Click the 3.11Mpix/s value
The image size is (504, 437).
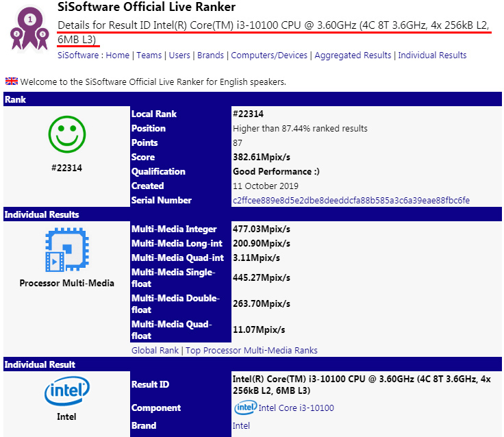[x=256, y=258]
